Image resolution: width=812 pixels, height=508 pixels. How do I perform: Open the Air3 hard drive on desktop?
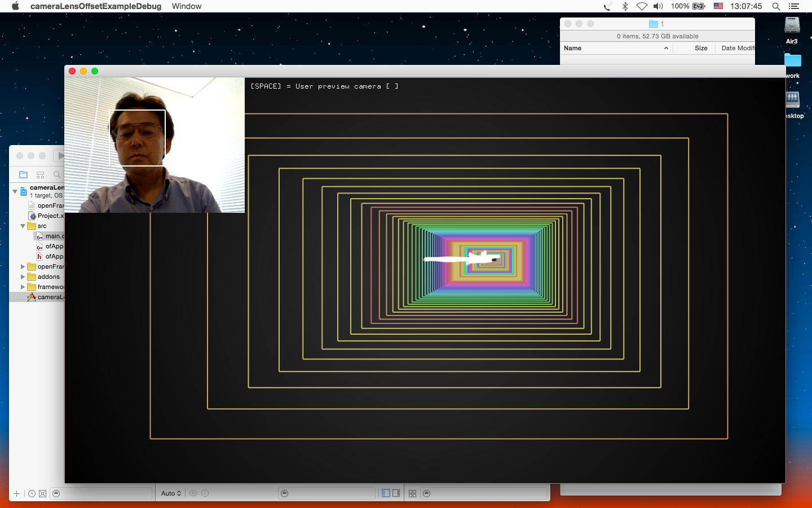[792, 26]
